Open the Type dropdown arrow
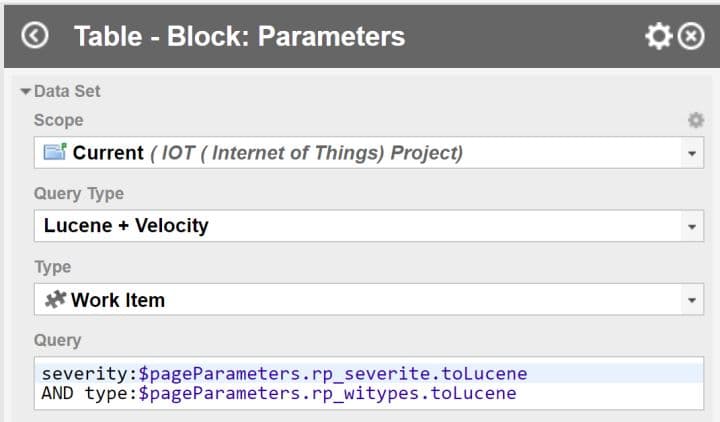720x422 pixels. tap(692, 300)
